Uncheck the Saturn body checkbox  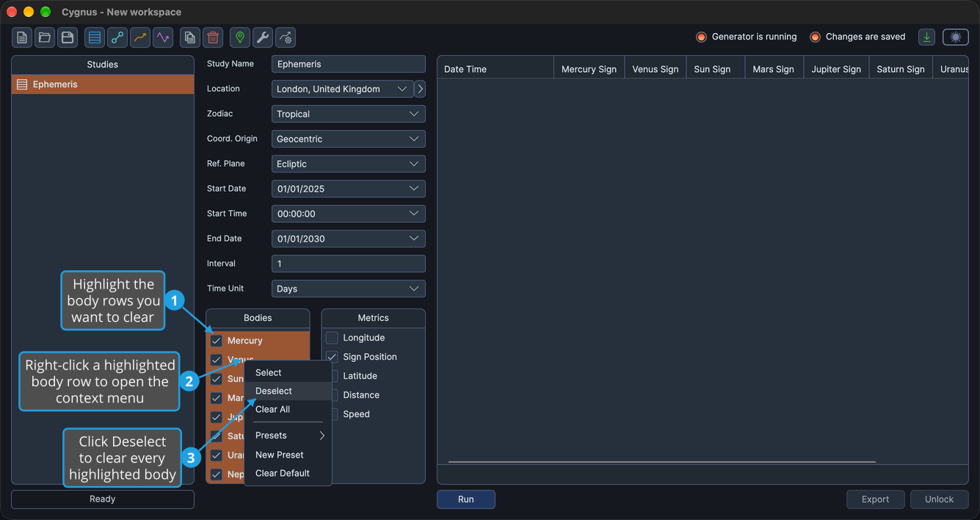(x=216, y=436)
